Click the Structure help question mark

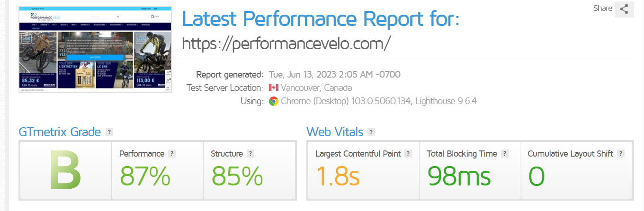[250, 154]
